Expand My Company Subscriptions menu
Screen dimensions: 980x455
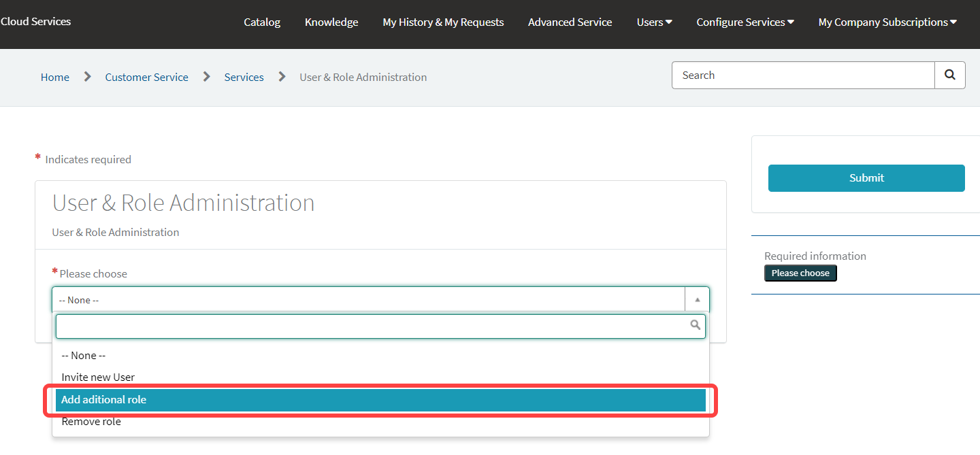[x=887, y=22]
